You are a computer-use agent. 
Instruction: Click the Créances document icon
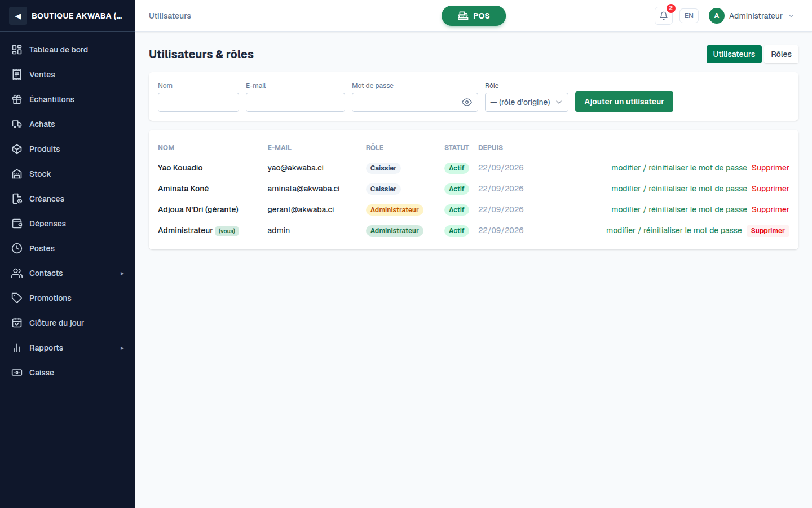(17, 199)
